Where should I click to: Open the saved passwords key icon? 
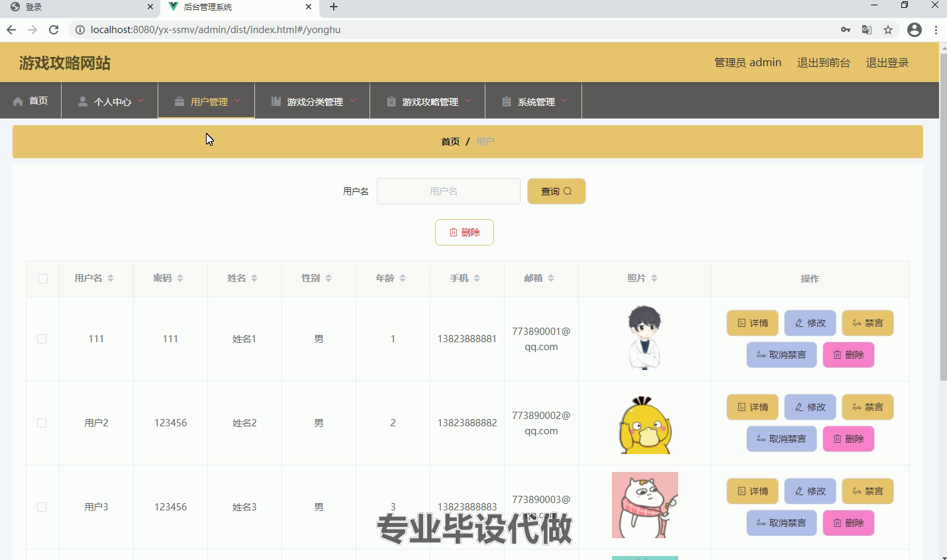[846, 30]
